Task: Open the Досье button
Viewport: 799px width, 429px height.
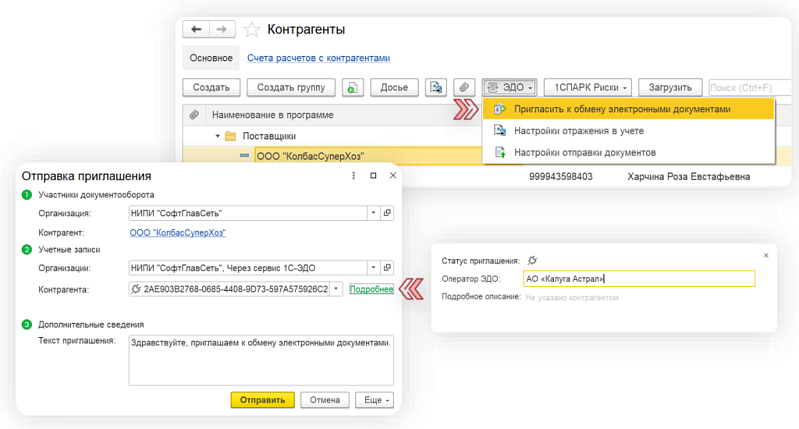Action: tap(394, 88)
